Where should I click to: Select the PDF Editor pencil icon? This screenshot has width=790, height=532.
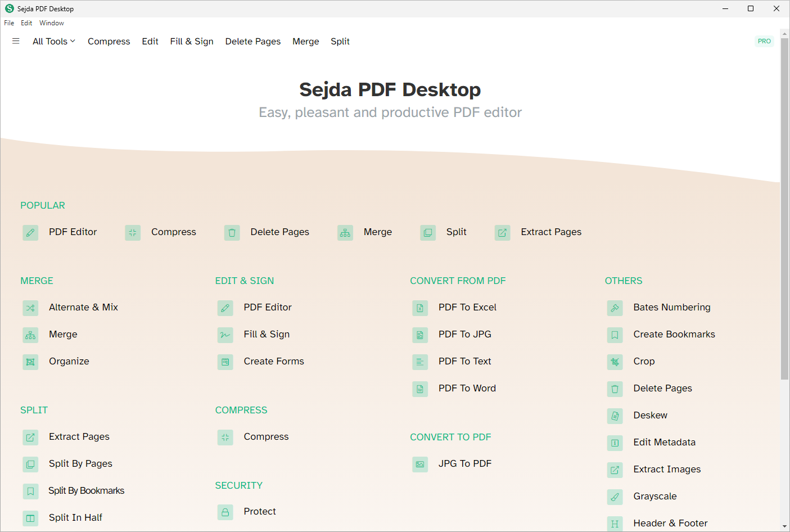pyautogui.click(x=30, y=232)
